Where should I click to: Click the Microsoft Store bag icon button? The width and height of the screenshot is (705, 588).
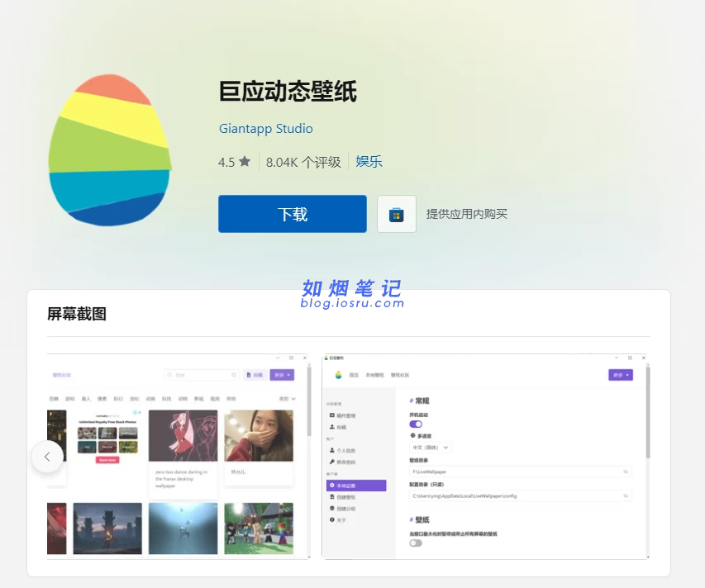click(396, 214)
